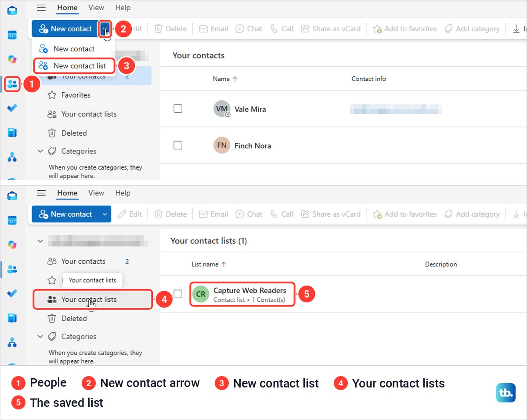Open Calendar in the lower screenshot's app rail

point(12,221)
